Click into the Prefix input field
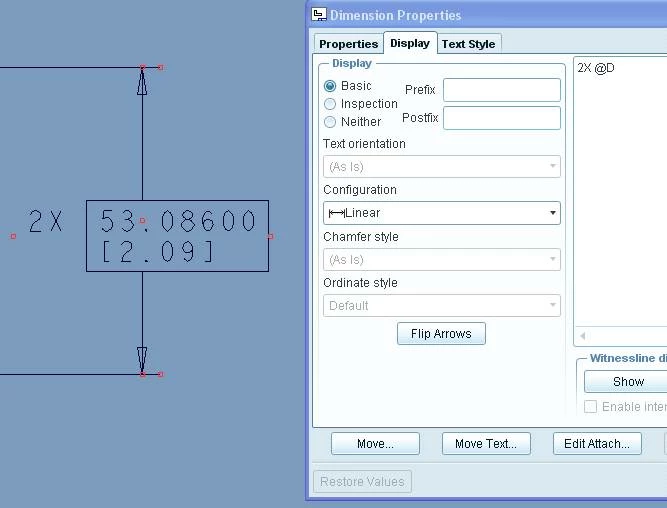 click(x=502, y=90)
